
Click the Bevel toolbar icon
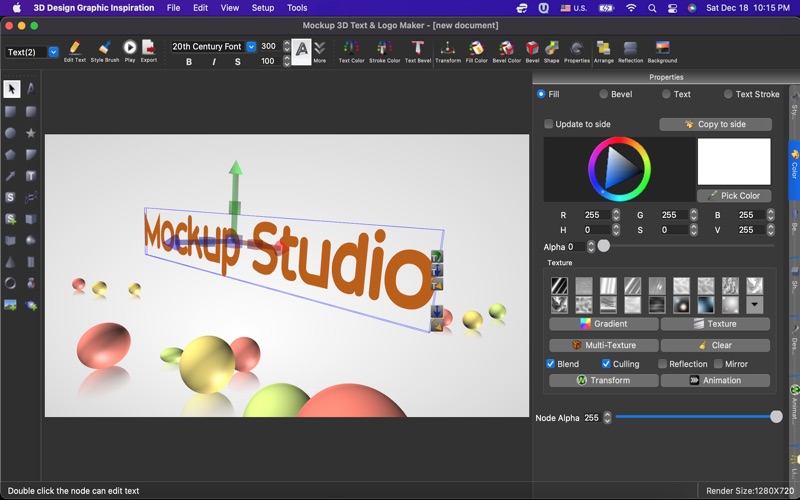point(532,52)
